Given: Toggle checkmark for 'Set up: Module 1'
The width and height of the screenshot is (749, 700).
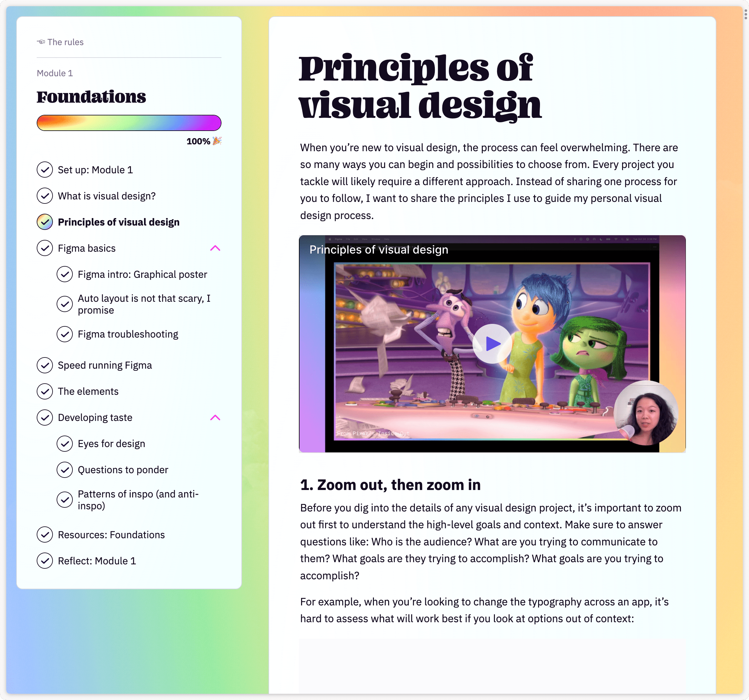Looking at the screenshot, I should tap(44, 170).
